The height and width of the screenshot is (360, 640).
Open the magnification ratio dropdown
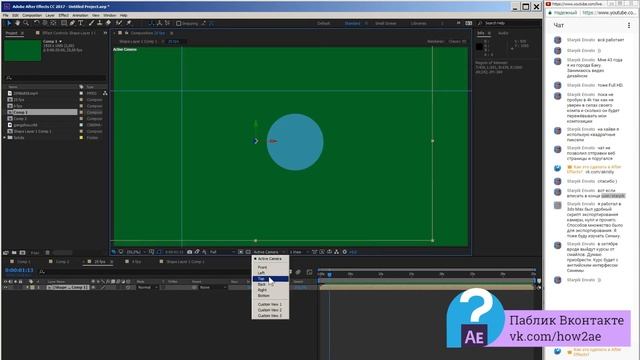[x=135, y=252]
